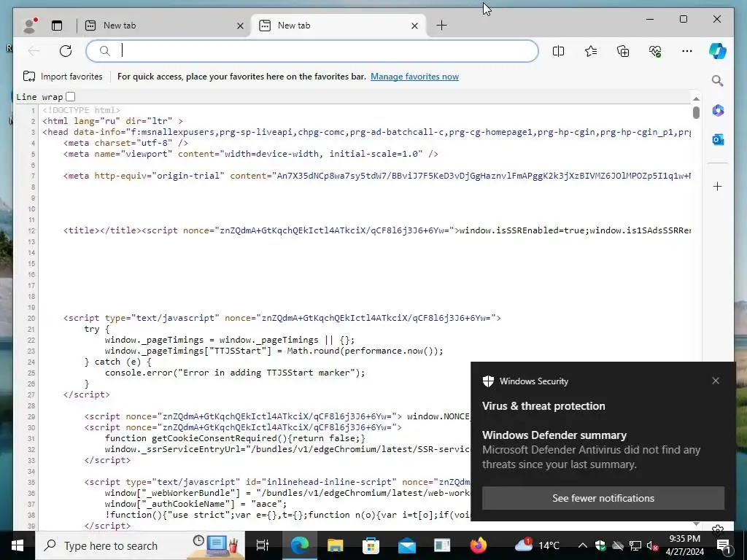Open the Settings and more ellipsis menu
The height and width of the screenshot is (560, 747).
coord(687,51)
